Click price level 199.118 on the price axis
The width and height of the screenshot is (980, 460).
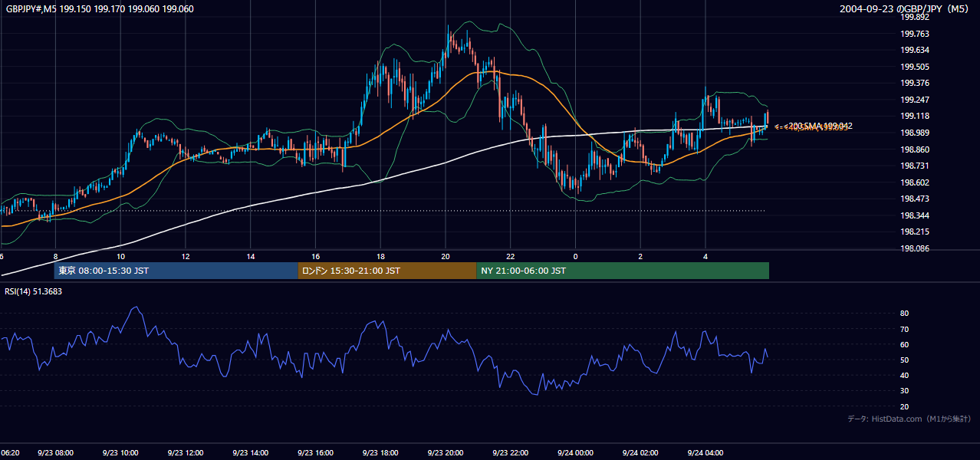click(914, 117)
